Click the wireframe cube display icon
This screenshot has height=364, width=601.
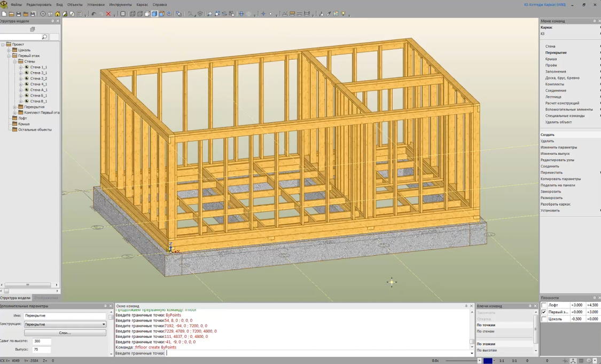132,14
